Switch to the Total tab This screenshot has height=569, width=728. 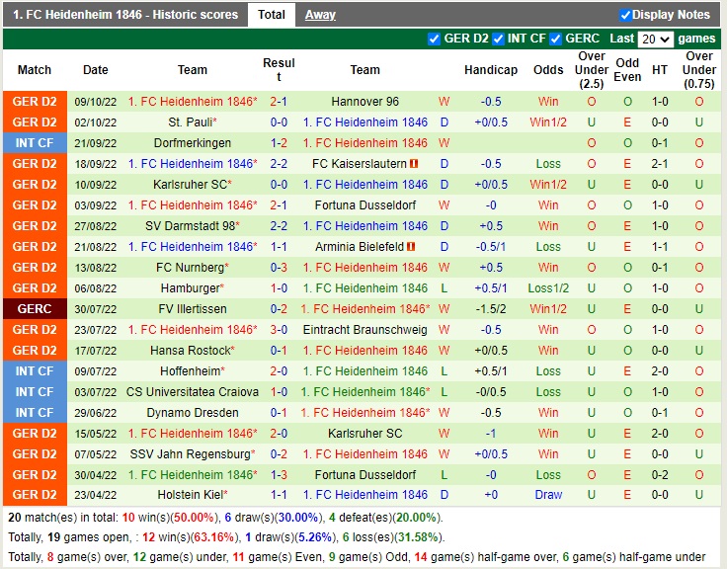point(271,15)
